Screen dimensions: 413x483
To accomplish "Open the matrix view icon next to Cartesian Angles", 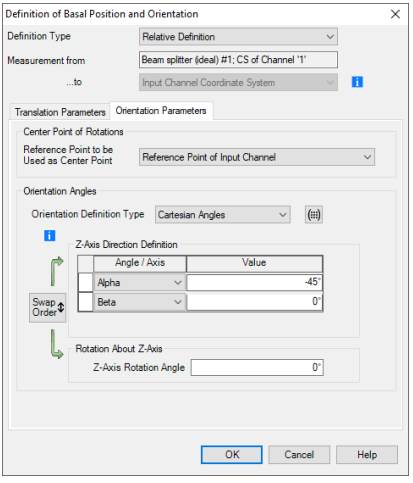I will tap(314, 215).
